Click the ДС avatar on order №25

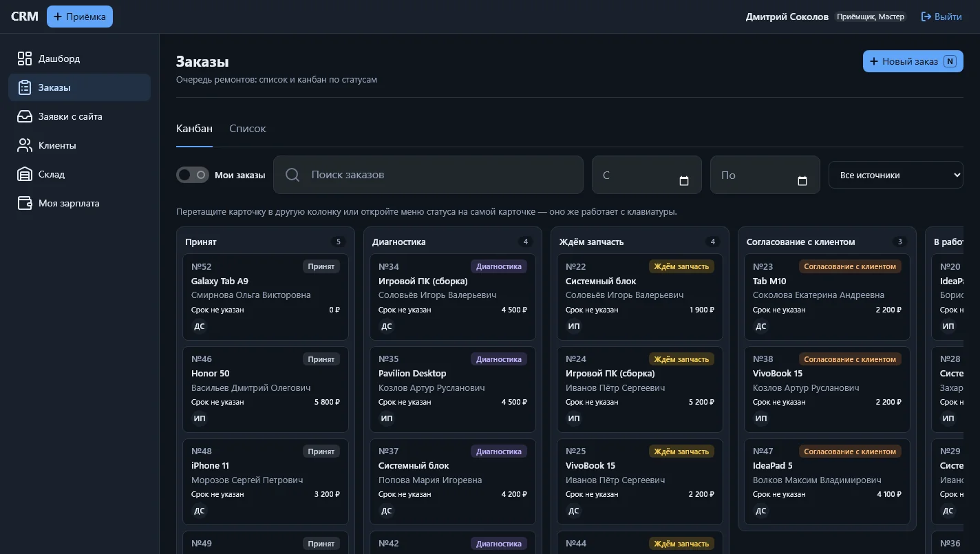click(x=574, y=511)
